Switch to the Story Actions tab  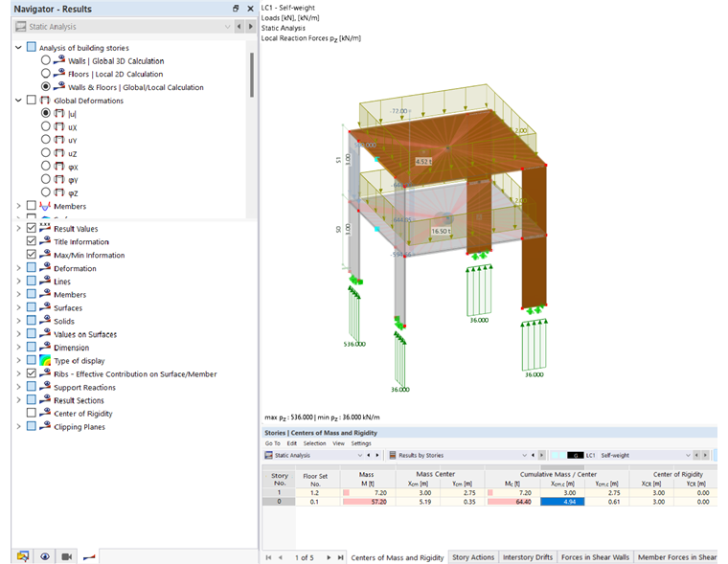(473, 557)
